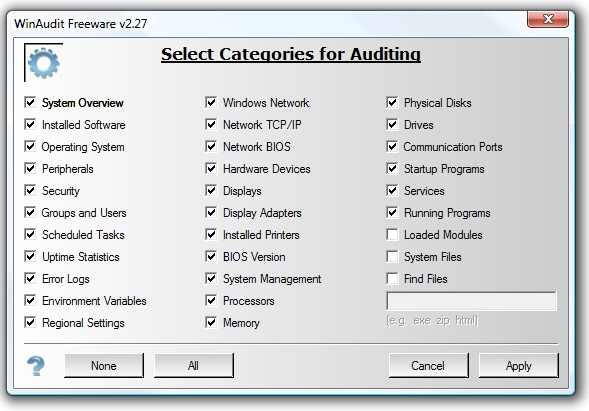Viewport: 589px width, 411px height.
Task: Toggle Display Adapters checkbox
Action: pyautogui.click(x=211, y=212)
